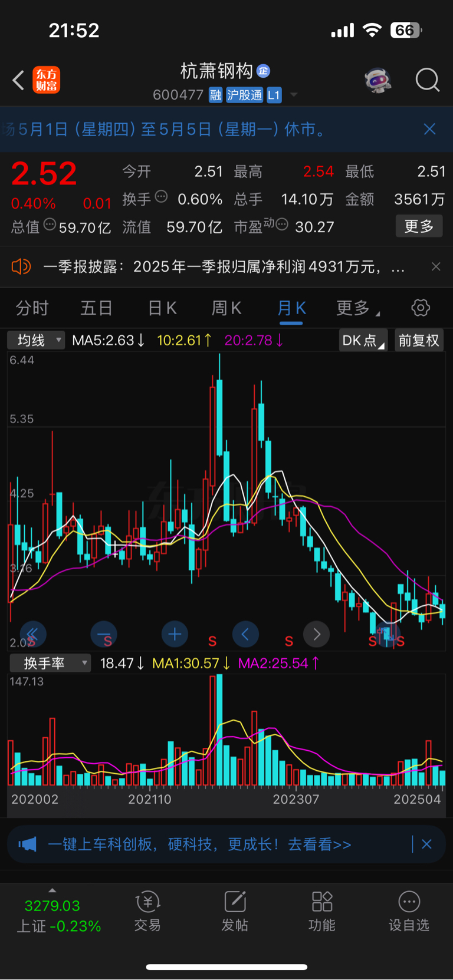This screenshot has width=453, height=980.
Task: Tap the plus zoom-in chart button
Action: point(175,634)
